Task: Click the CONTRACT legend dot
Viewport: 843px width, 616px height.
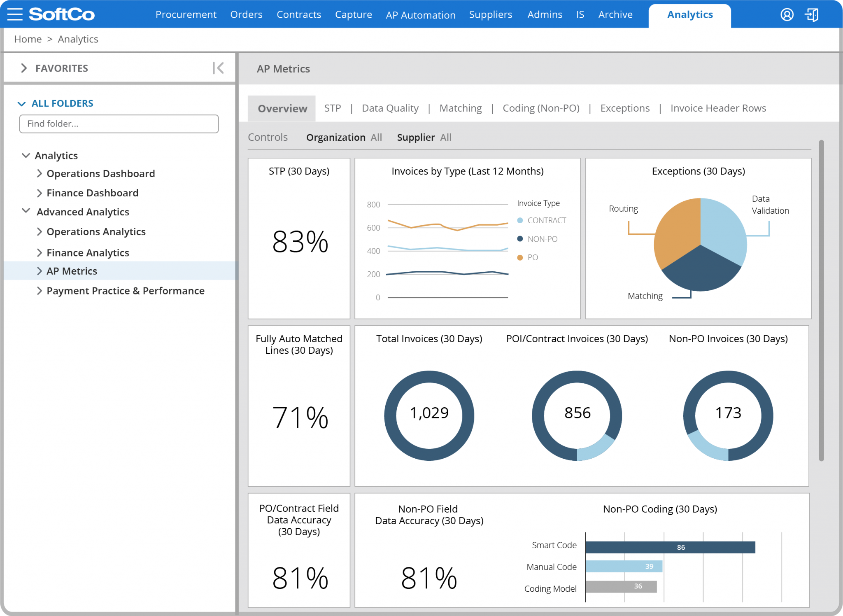Action: [x=519, y=220]
